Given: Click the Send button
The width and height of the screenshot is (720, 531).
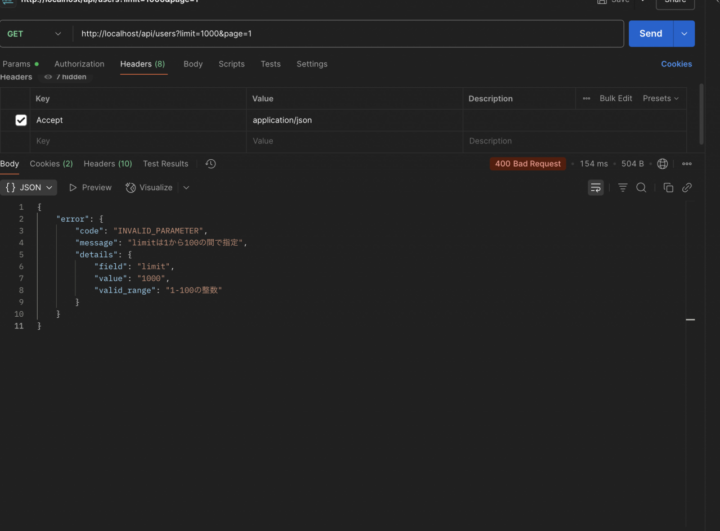Looking at the screenshot, I should [x=651, y=34].
